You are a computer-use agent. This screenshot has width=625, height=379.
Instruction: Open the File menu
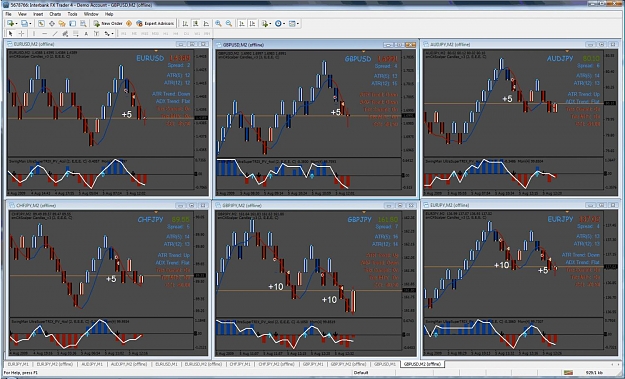tap(8, 14)
